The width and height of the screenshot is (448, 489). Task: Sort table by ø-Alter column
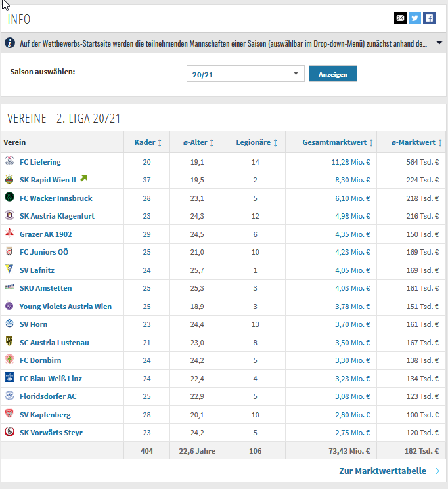click(x=198, y=142)
